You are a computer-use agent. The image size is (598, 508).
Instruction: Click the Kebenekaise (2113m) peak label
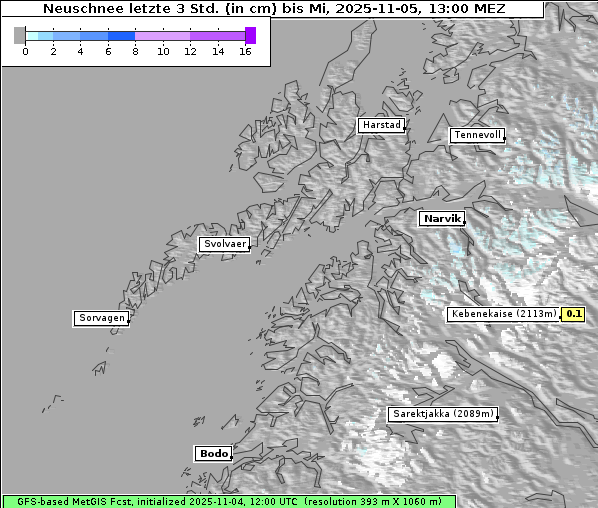[x=503, y=314]
